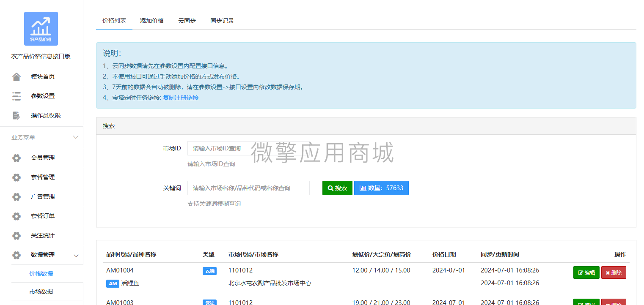Click the AM badge beside 活鲤鱼
Image resolution: width=644 pixels, height=305 pixels.
click(x=113, y=283)
